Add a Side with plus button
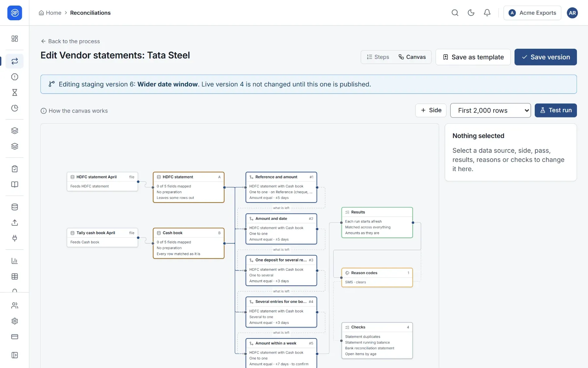This screenshot has height=368, width=588. [431, 111]
